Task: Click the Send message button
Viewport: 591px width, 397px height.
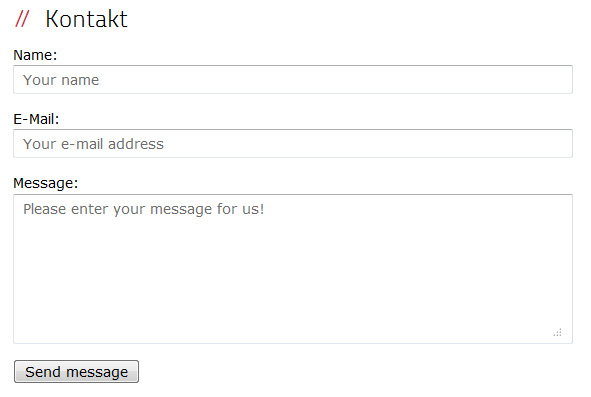Action: 77,372
